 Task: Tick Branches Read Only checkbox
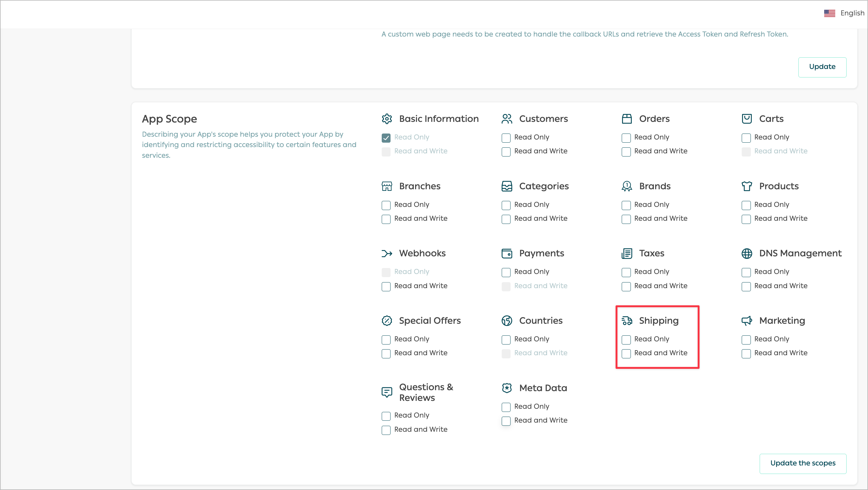[x=386, y=205]
